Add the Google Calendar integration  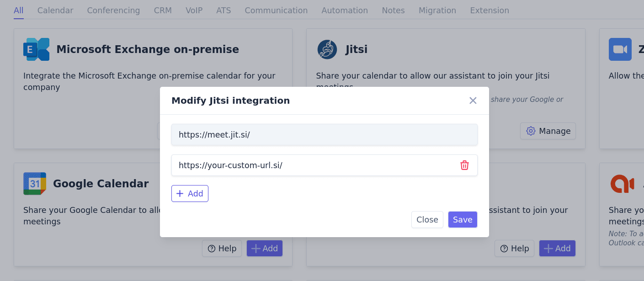(265, 249)
